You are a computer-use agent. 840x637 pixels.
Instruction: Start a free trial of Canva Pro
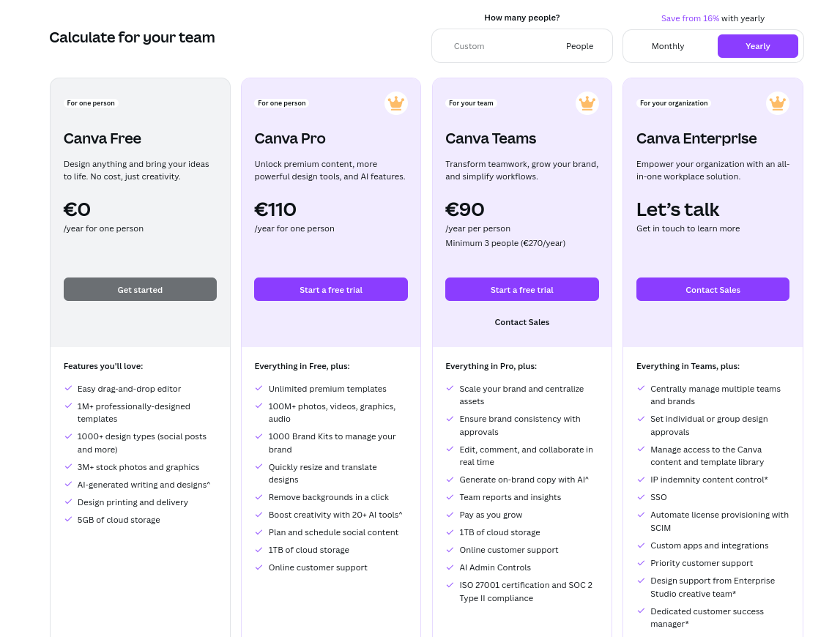click(x=331, y=289)
